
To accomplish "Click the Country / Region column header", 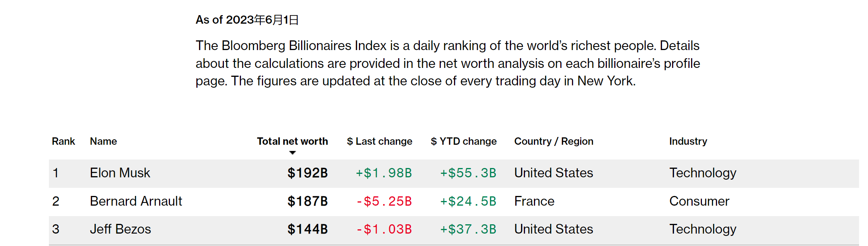I will click(553, 141).
